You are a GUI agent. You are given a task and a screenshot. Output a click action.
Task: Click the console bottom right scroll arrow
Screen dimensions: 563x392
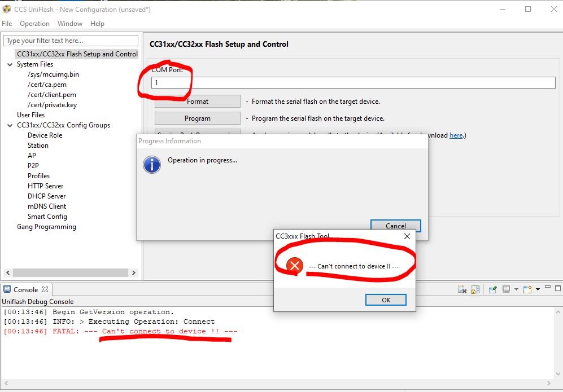coord(548,383)
